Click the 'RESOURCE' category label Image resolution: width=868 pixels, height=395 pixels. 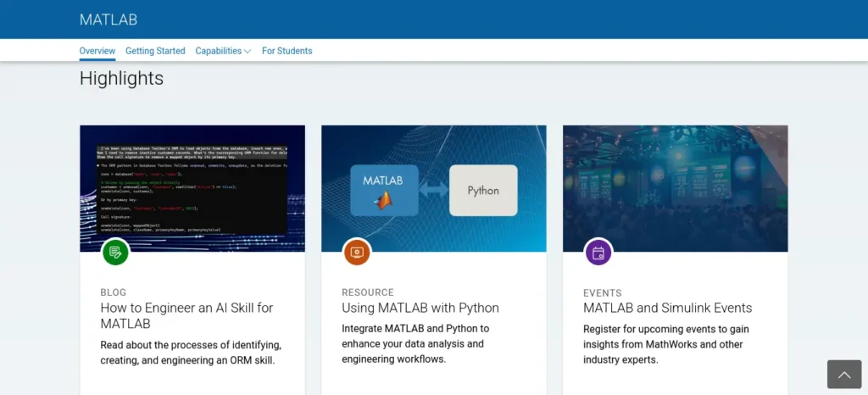tap(368, 292)
